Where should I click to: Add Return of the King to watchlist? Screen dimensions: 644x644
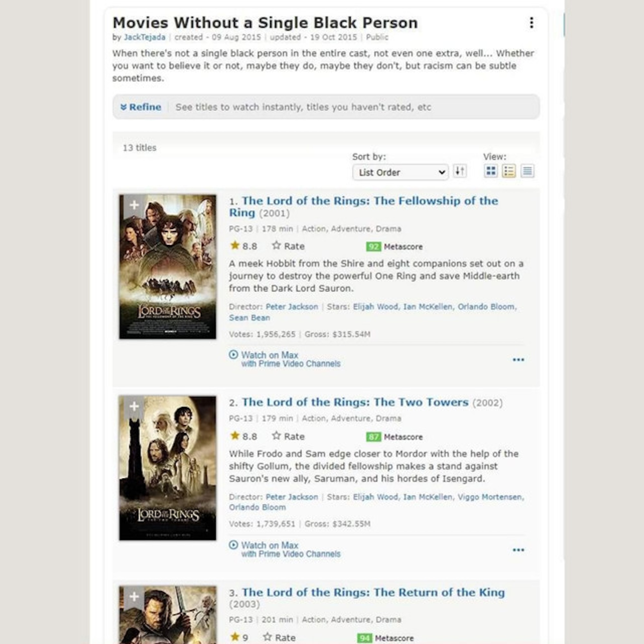tap(134, 597)
